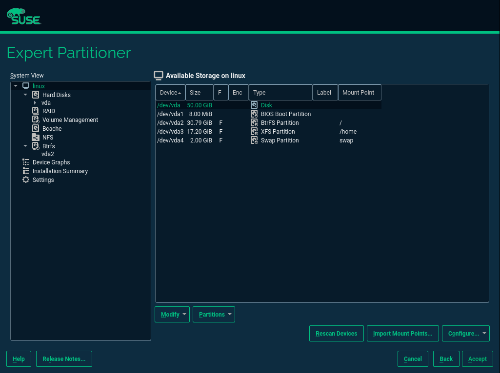The width and height of the screenshot is (500, 373).
Task: Click the Device Graphs icon
Action: click(x=26, y=162)
